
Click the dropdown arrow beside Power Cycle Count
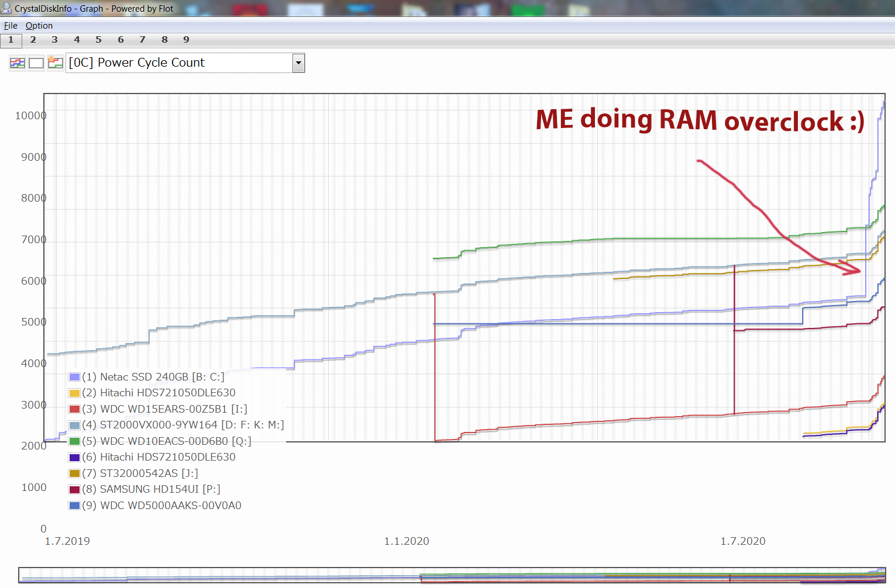[298, 63]
